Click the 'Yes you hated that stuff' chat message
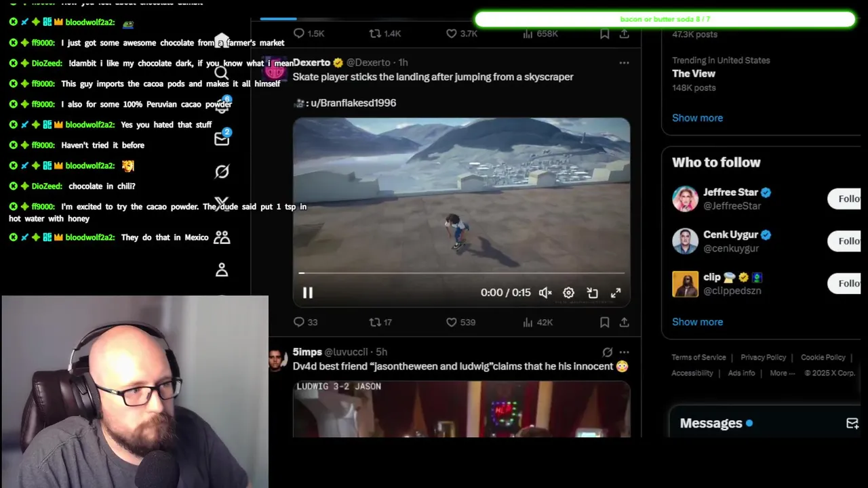 166,125
